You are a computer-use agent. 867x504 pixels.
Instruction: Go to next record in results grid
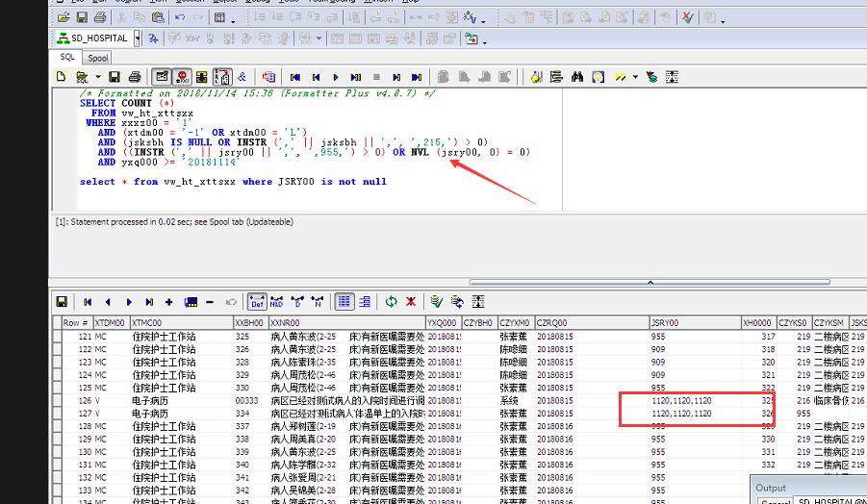(128, 302)
